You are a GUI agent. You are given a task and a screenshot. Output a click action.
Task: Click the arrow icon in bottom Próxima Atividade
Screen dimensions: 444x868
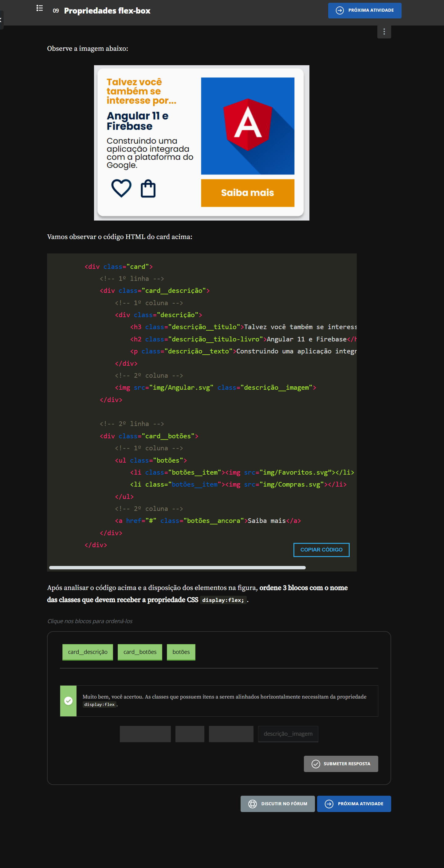pos(329,804)
